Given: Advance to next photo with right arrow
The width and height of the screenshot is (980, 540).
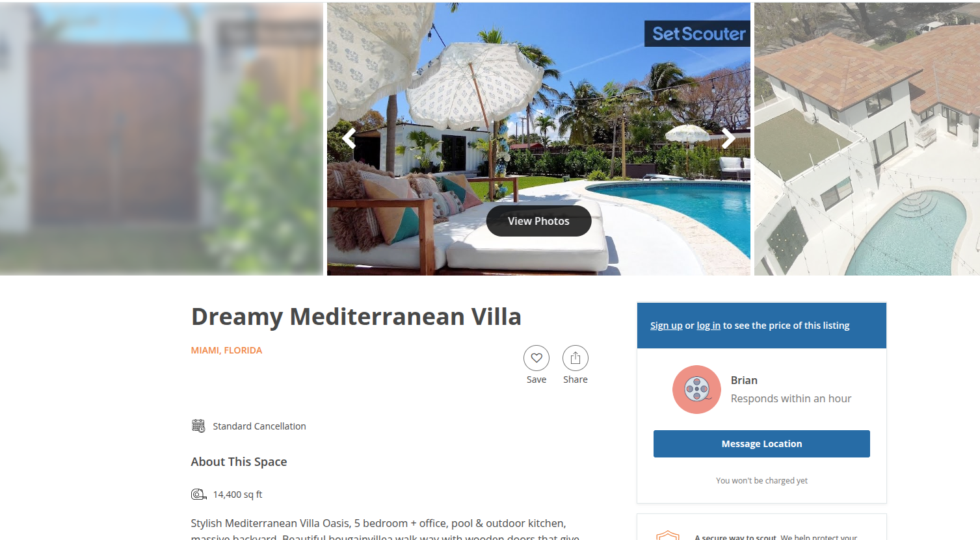Looking at the screenshot, I should coord(728,138).
